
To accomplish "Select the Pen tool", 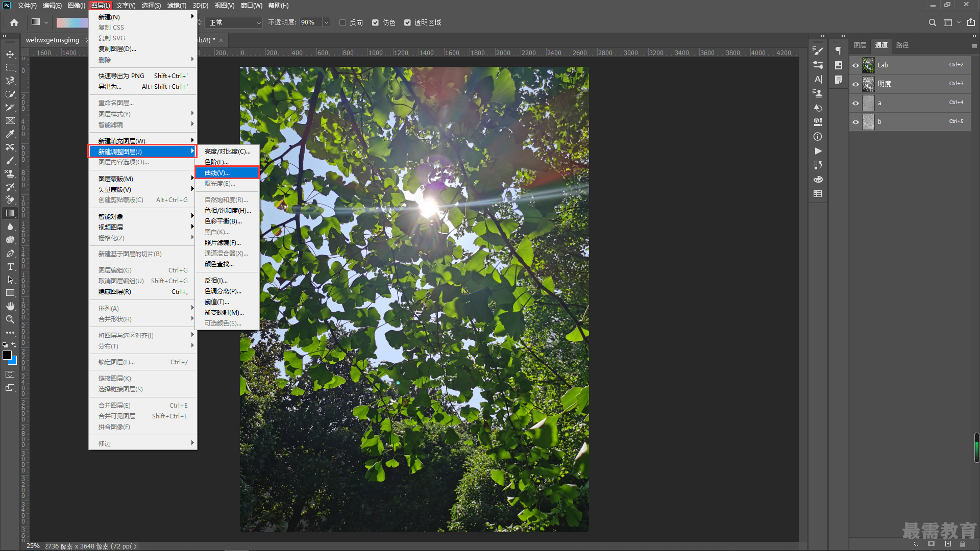I will pos(10,253).
